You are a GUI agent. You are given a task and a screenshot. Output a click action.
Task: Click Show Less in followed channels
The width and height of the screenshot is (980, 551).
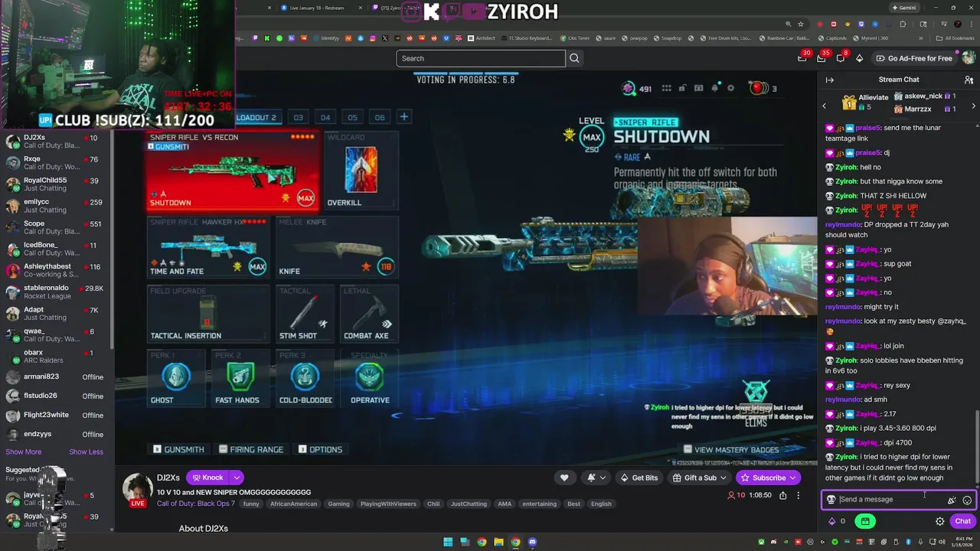(x=86, y=452)
